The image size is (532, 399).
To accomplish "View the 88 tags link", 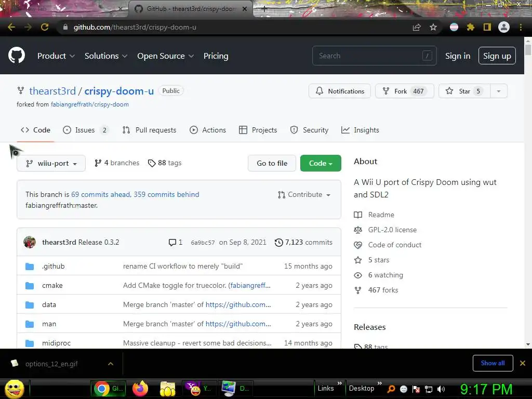I will coord(165,163).
